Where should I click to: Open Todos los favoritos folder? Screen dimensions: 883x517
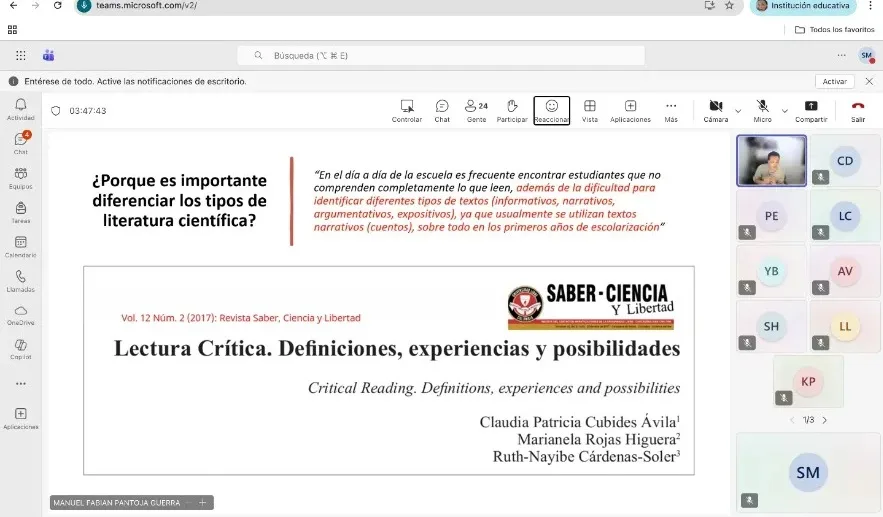pos(835,29)
